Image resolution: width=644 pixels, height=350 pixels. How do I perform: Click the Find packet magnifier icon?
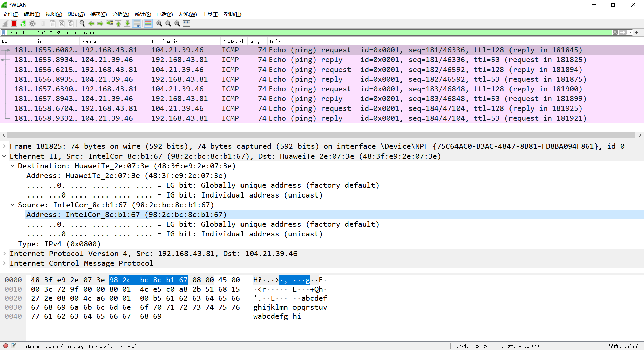[82, 24]
